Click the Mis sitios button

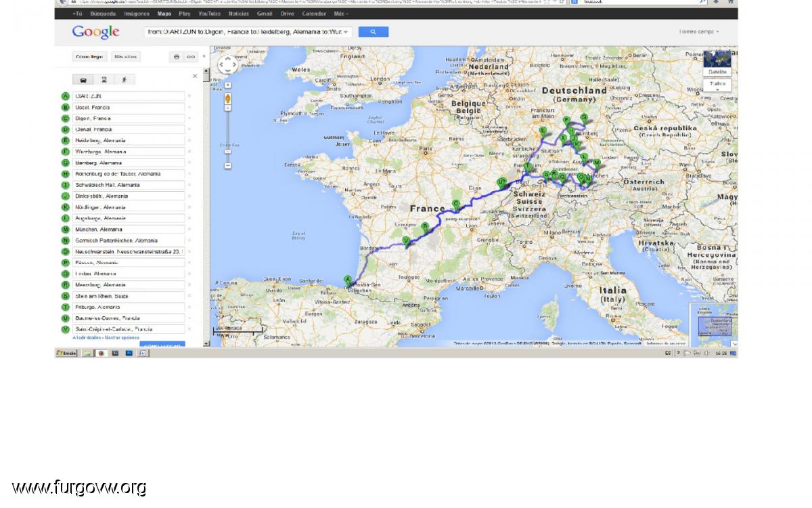(125, 57)
